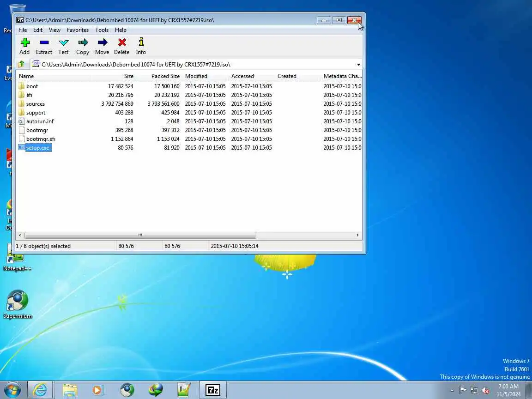
Task: Open the Windows Start orb
Action: tap(12, 390)
